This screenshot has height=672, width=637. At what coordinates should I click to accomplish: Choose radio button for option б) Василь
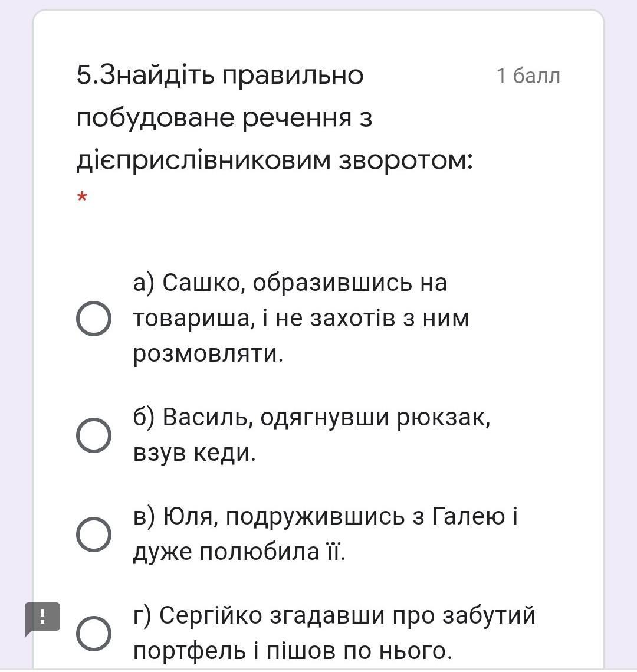(x=94, y=435)
